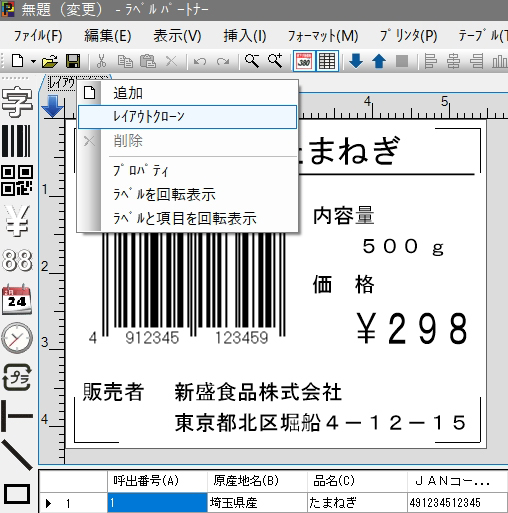Click the Copy icon in toolbar
The height and width of the screenshot is (513, 508).
pos(125,61)
